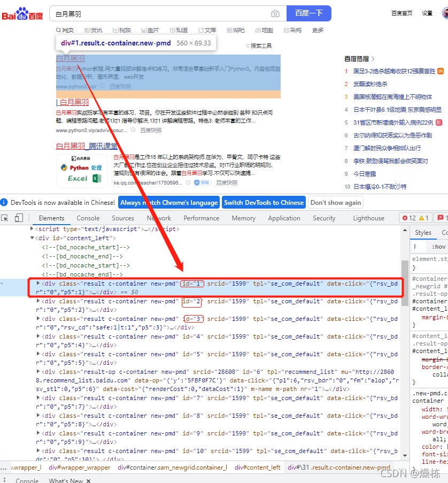Open image search via camera icon
This screenshot has width=448, height=483.
275,14
